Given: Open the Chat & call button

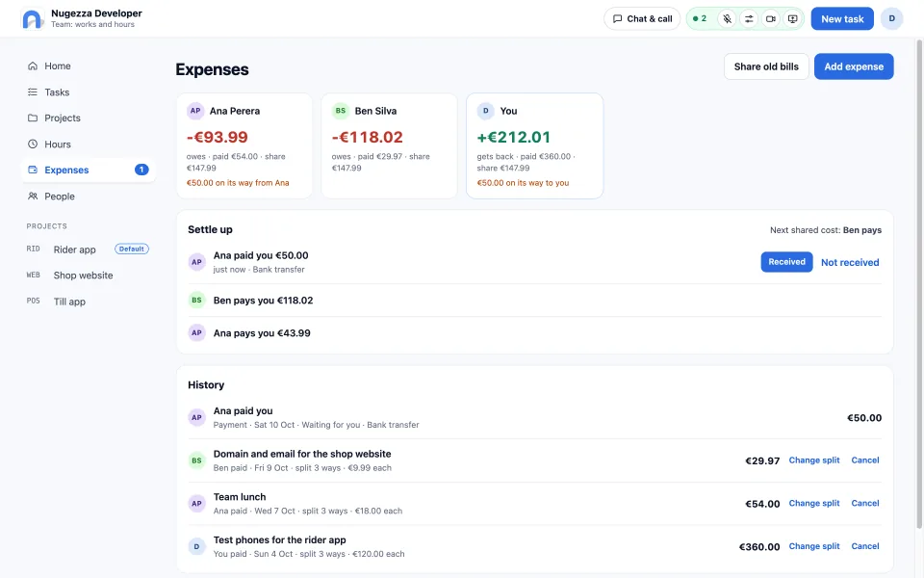Looking at the screenshot, I should (x=642, y=19).
